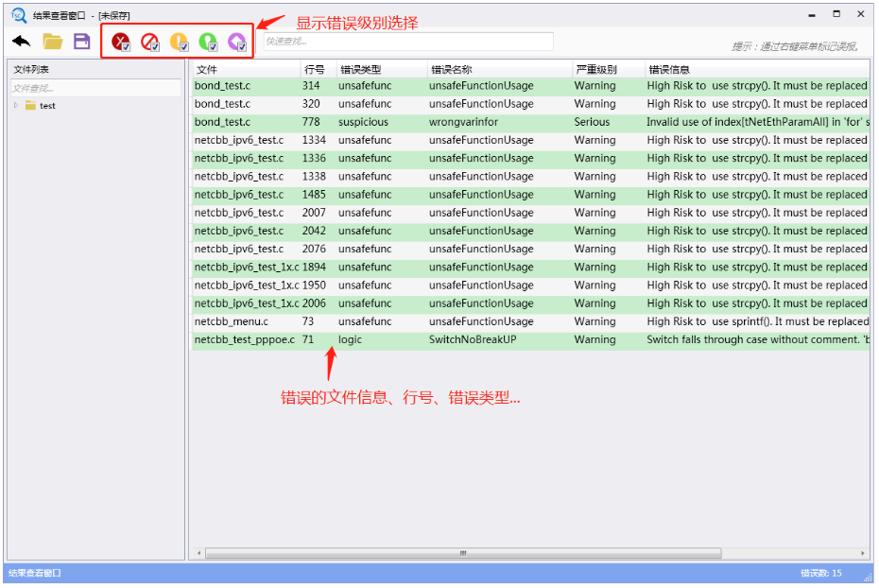Select the green info level filter icon
Image resolution: width=879 pixels, height=588 pixels.
(x=209, y=41)
